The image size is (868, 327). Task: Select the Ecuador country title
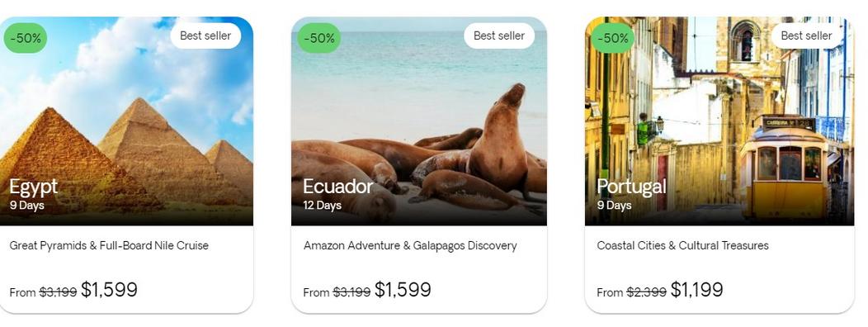coord(338,187)
